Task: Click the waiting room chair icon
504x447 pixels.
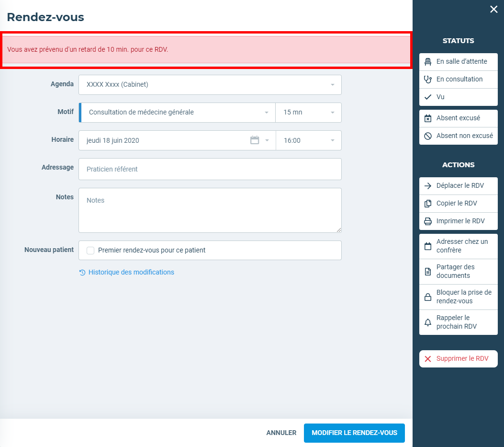Action: (x=428, y=62)
